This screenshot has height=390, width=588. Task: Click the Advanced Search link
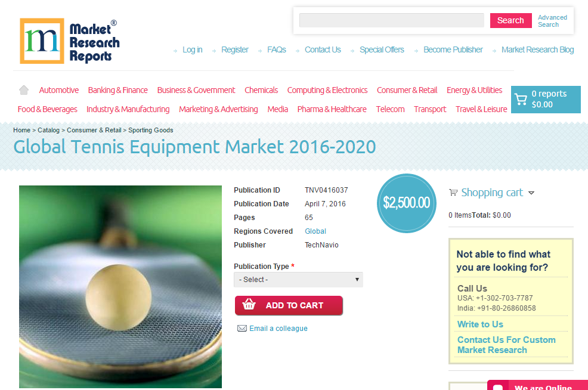coord(552,21)
